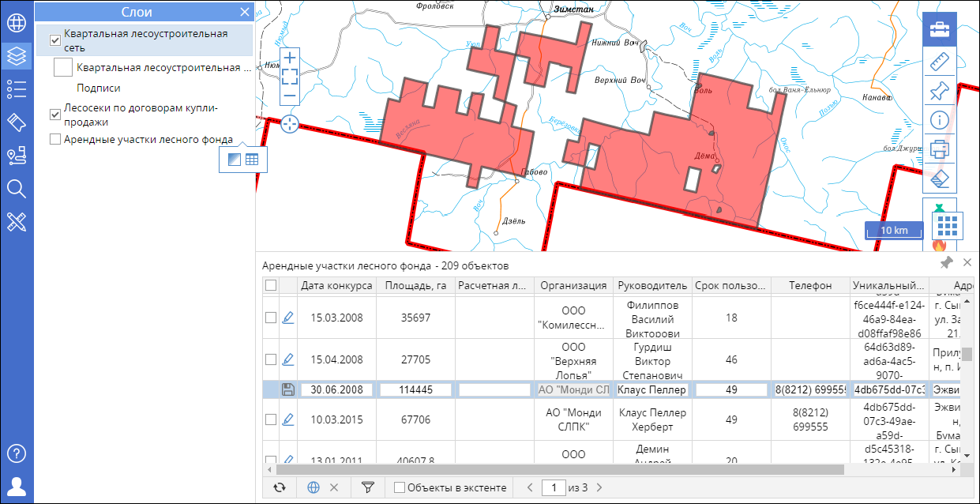
Task: Sort by Руководитель column header
Action: (652, 285)
